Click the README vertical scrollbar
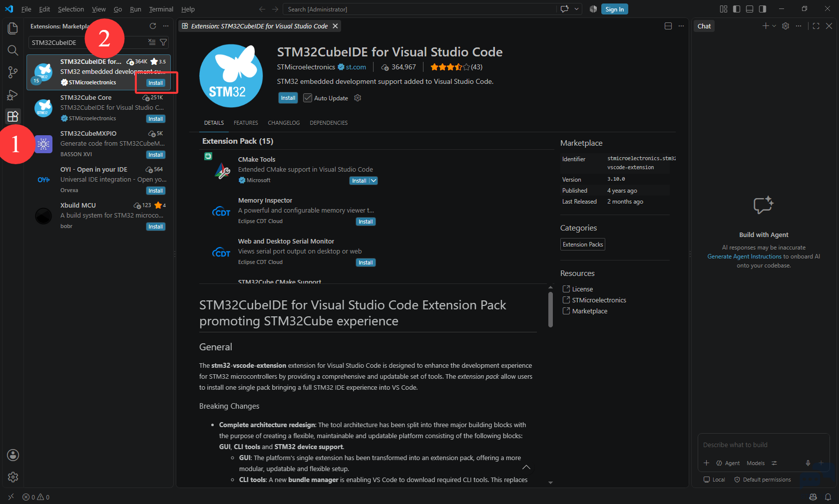 tap(550, 309)
